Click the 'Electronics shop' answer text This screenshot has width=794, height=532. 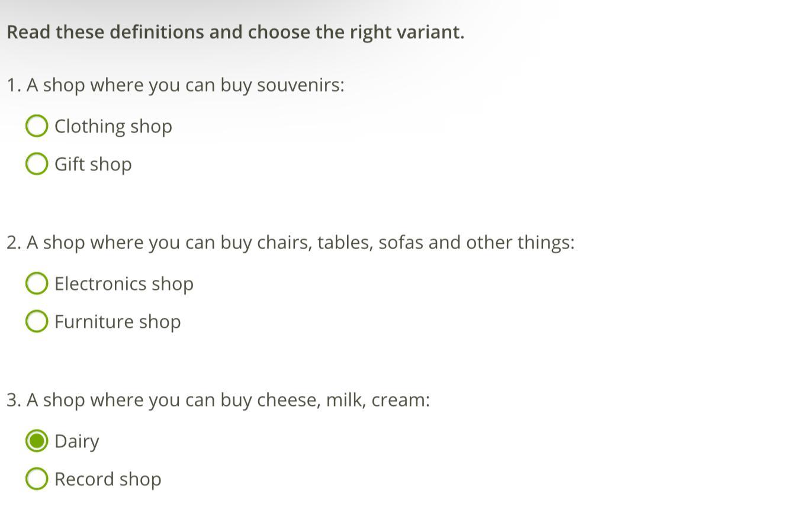pos(124,283)
